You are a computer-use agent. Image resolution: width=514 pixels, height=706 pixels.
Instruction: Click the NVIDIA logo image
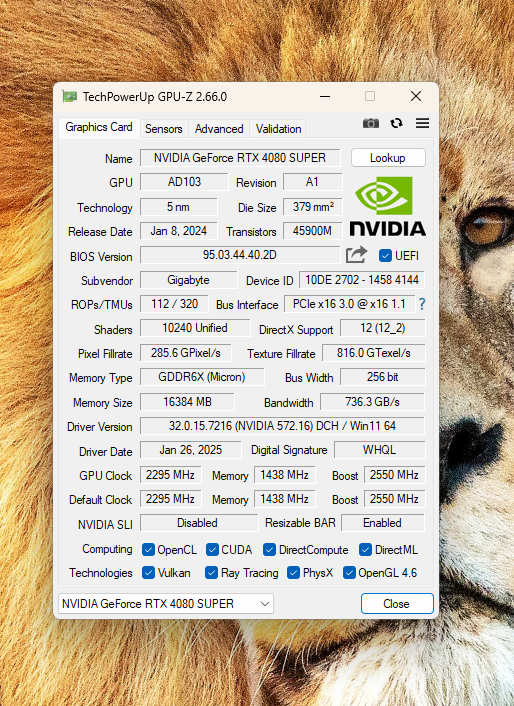[387, 207]
